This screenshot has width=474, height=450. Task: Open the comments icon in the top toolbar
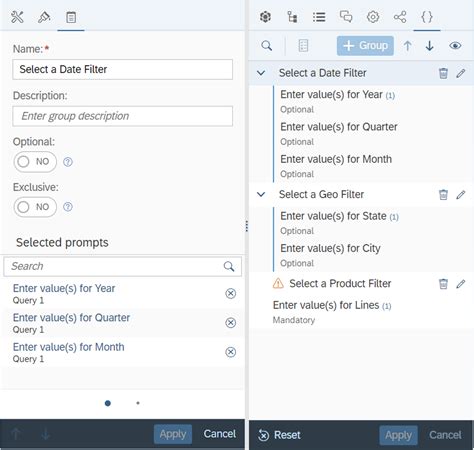pyautogui.click(x=346, y=17)
